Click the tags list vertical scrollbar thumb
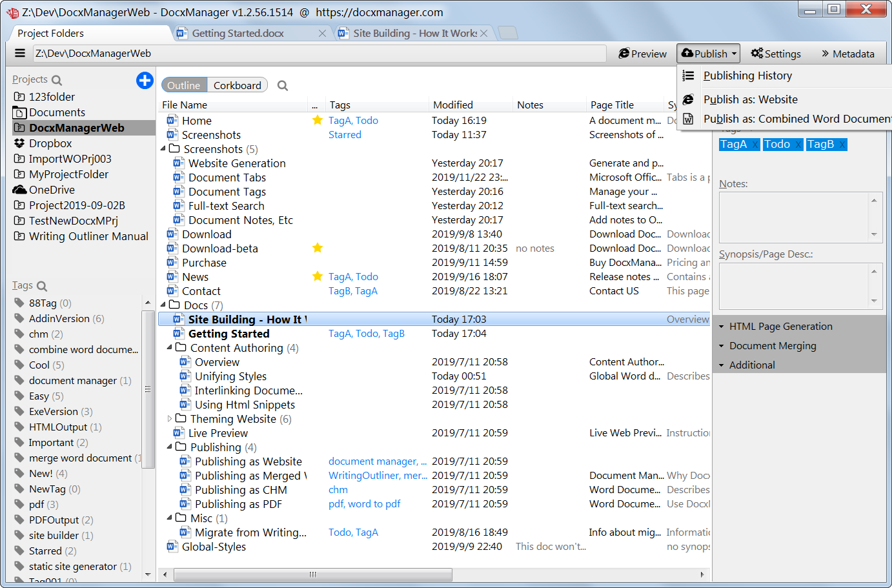 pos(148,389)
